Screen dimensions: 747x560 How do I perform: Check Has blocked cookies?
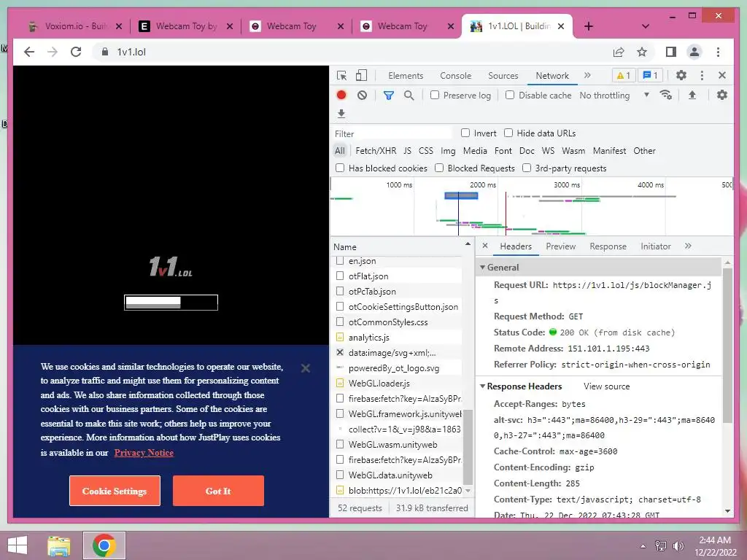tap(340, 168)
